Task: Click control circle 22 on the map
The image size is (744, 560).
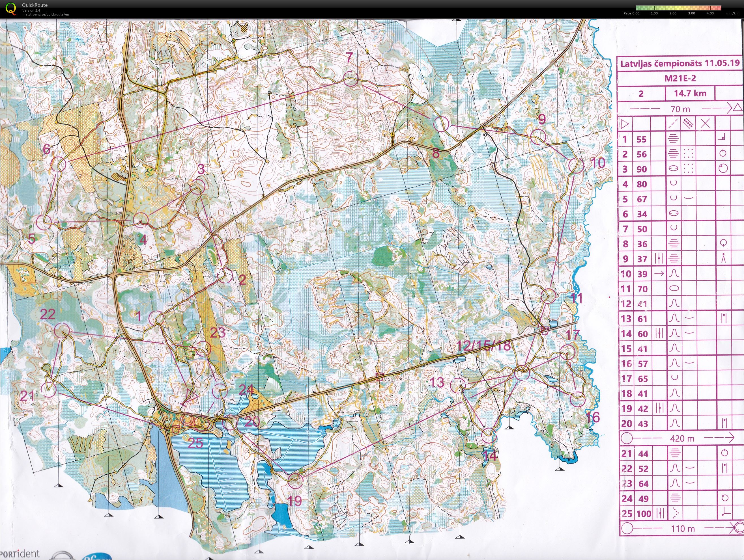Action: tap(62, 330)
